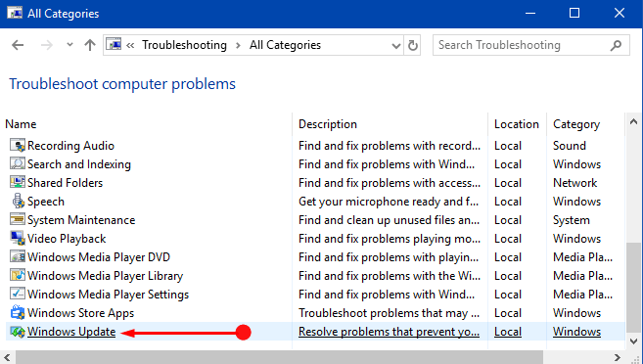Go back using the back arrow
The image size is (643, 364).
click(x=18, y=45)
